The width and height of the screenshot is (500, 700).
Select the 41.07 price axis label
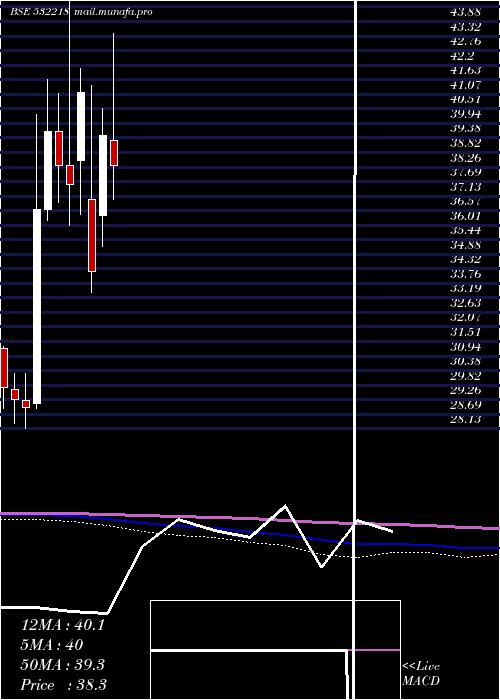(466, 85)
